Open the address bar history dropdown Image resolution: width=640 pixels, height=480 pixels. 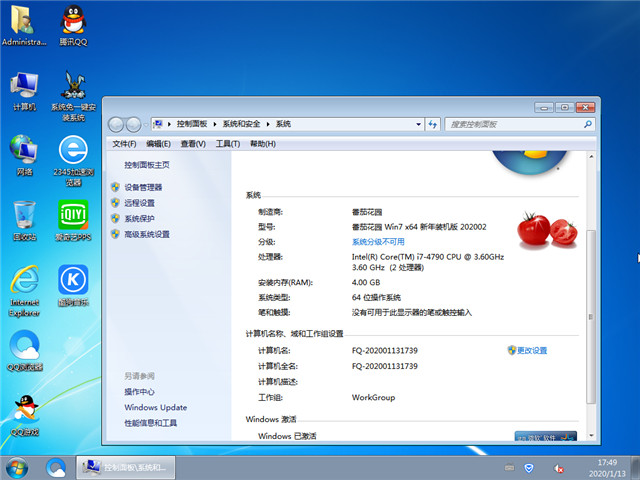pyautogui.click(x=418, y=124)
